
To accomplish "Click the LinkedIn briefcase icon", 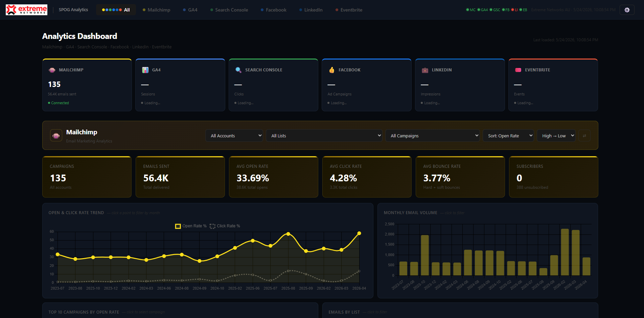I will pos(425,70).
